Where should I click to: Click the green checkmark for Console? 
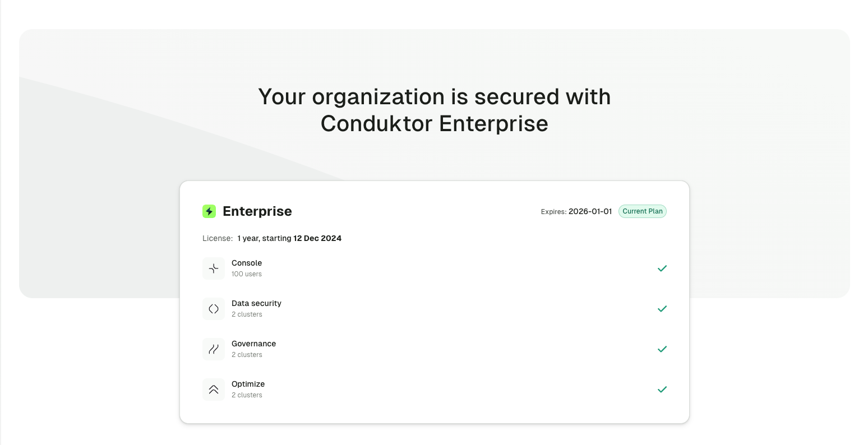[x=662, y=268]
